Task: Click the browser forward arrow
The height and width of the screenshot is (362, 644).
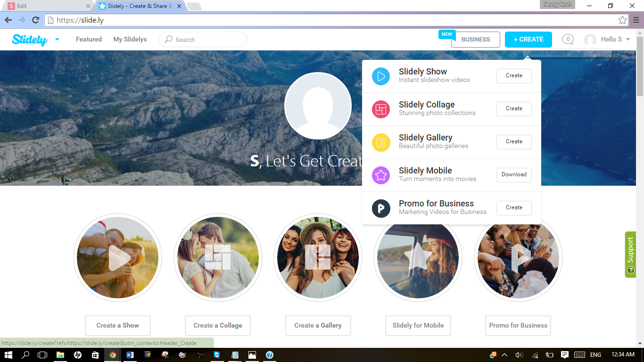Action: coord(22,20)
